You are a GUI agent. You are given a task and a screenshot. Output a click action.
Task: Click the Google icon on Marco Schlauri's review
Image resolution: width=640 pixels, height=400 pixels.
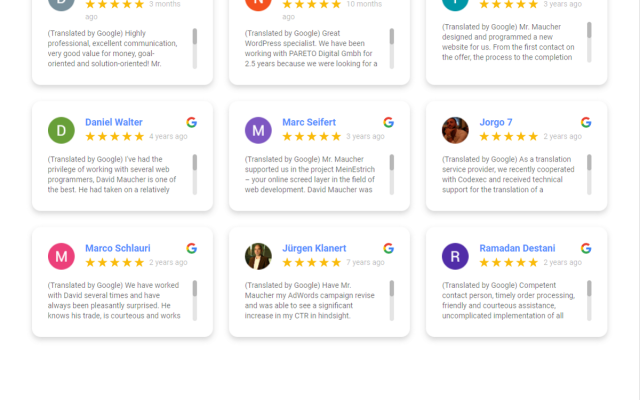[191, 248]
